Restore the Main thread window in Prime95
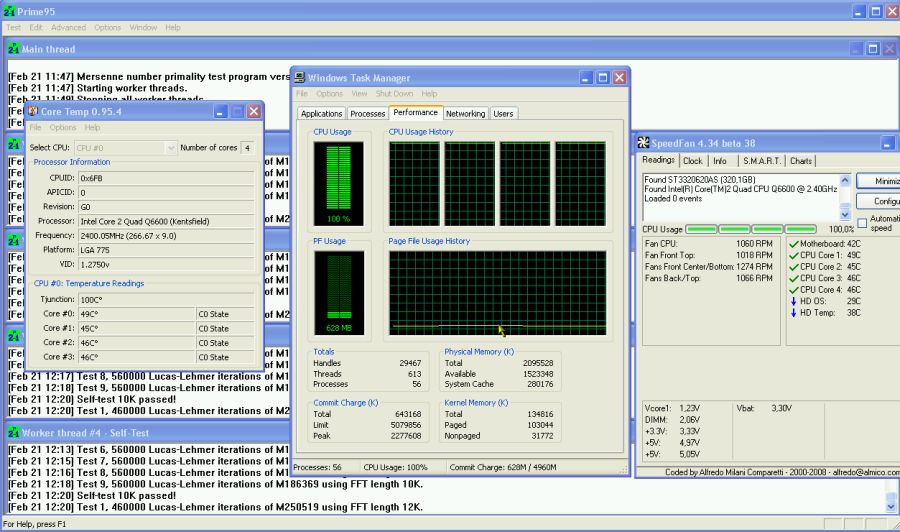 coord(872,49)
